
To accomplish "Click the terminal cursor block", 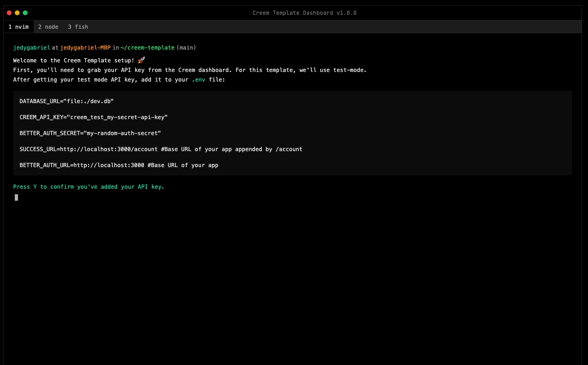I will tap(16, 197).
